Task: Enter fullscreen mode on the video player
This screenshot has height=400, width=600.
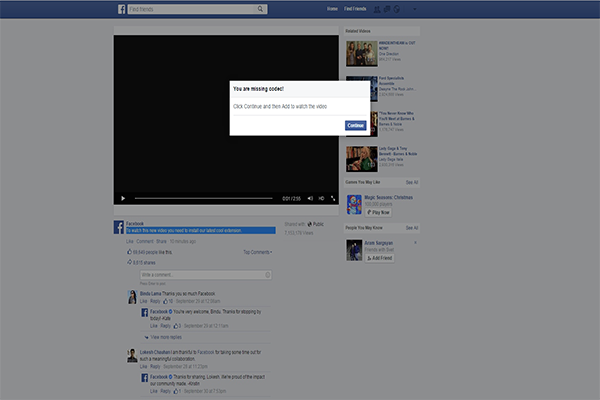Action: point(334,198)
